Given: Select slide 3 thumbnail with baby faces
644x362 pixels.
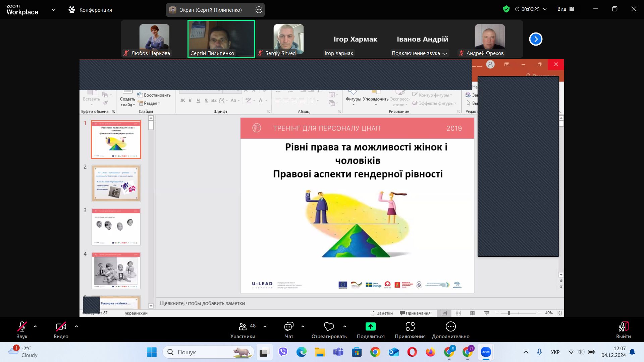Looking at the screenshot, I should coord(116,227).
